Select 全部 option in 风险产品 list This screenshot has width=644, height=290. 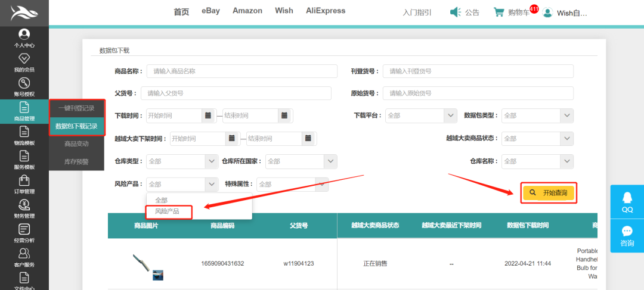pyautogui.click(x=161, y=200)
